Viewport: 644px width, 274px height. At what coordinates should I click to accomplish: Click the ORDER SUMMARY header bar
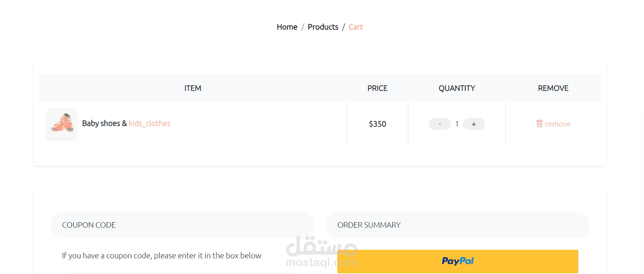[457, 225]
